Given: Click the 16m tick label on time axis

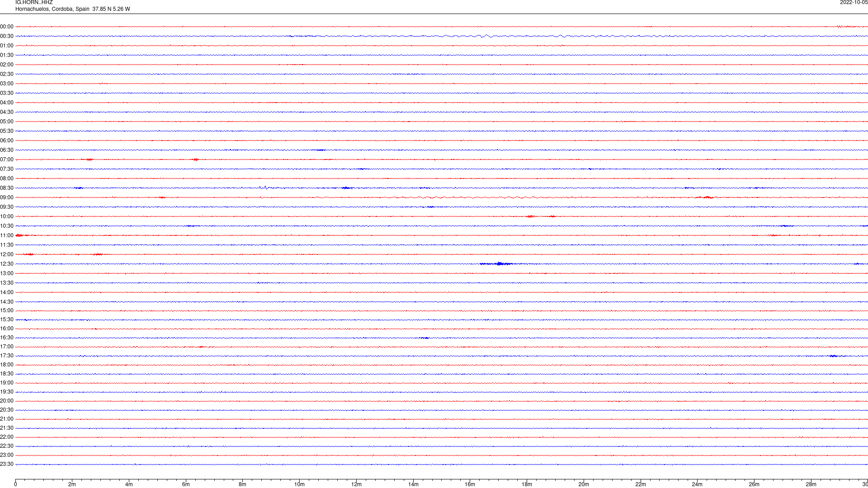Looking at the screenshot, I should pyautogui.click(x=470, y=484).
